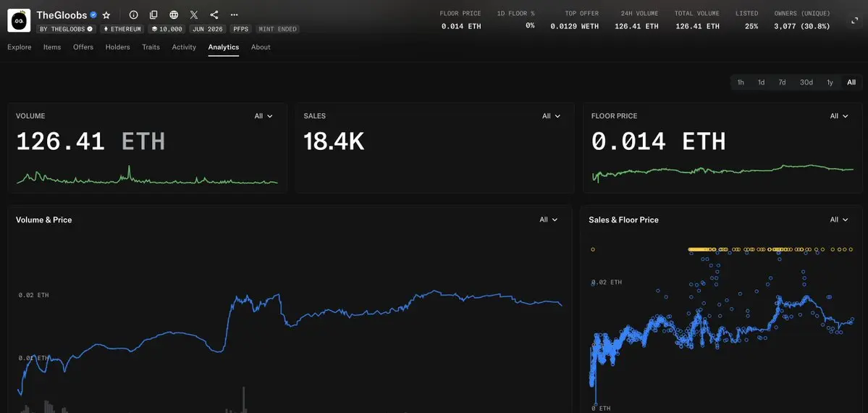Go to the Activity tab
868x413 pixels.
pyautogui.click(x=184, y=47)
